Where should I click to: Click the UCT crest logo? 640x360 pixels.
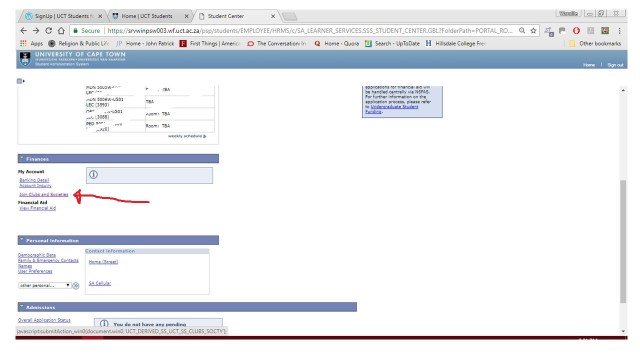[25, 59]
